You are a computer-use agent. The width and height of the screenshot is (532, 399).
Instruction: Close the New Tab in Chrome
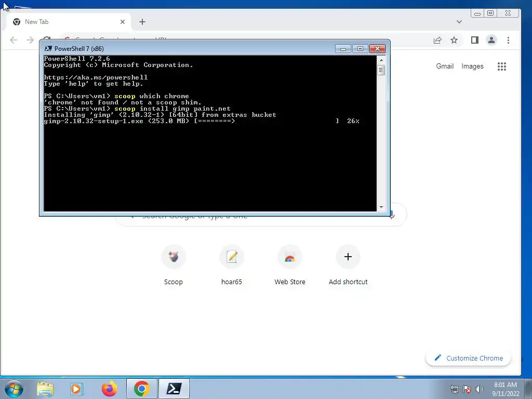[123, 22]
